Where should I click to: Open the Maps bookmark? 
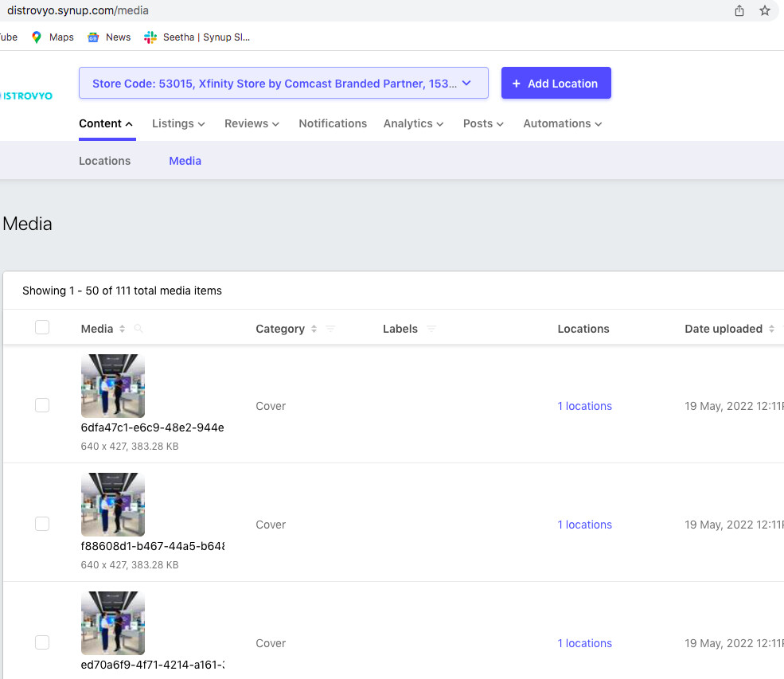click(x=53, y=37)
